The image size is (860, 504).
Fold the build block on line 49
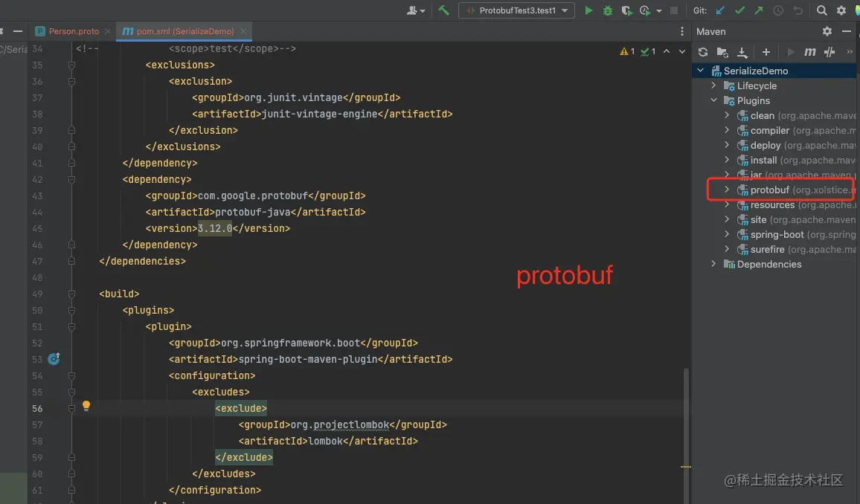tap(71, 294)
